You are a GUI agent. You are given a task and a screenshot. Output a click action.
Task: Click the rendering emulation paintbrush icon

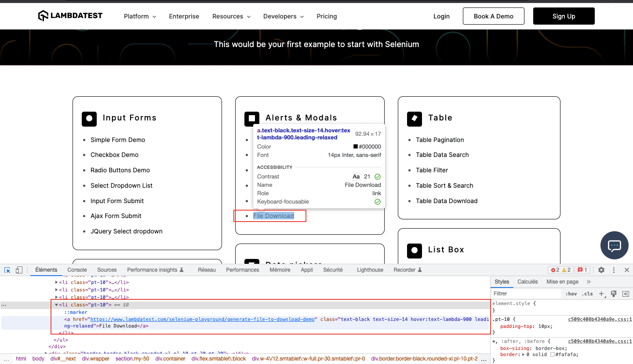(614, 294)
